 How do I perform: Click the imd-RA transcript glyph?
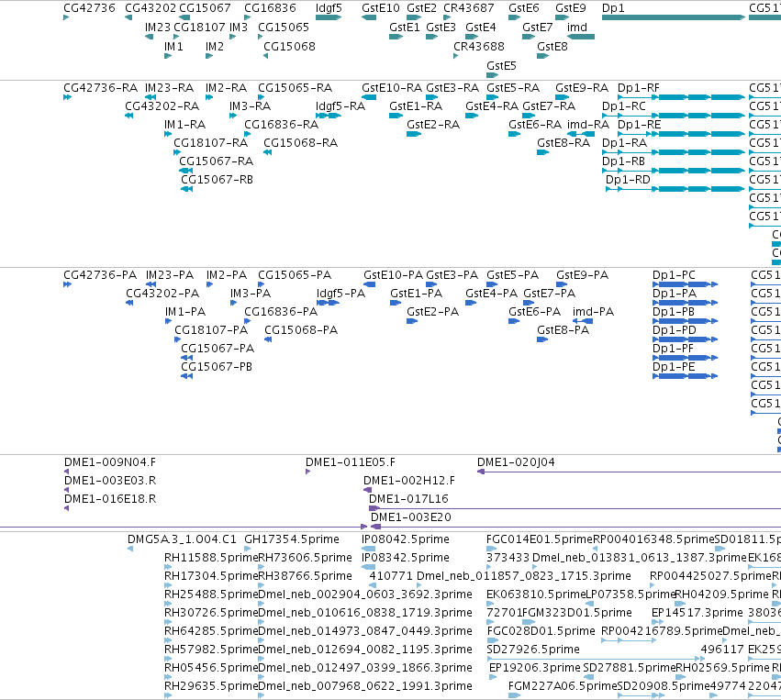581,134
